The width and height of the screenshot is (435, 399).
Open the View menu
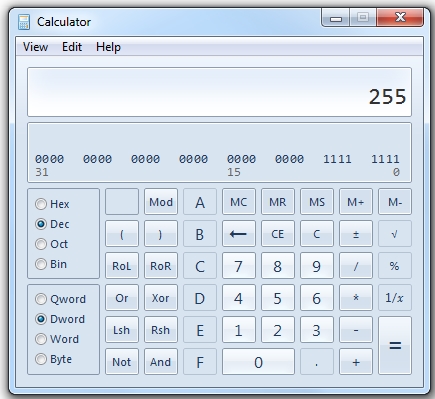click(x=35, y=47)
